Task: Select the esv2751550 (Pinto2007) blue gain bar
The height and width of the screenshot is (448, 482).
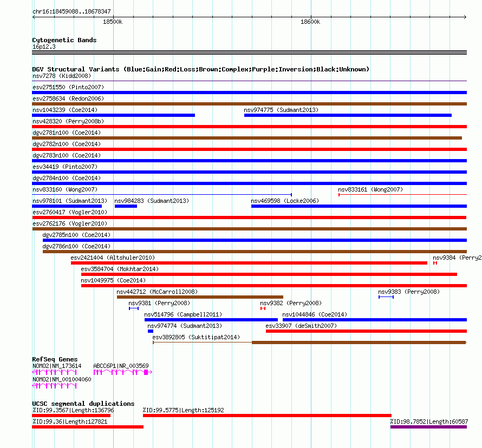Action: click(249, 93)
